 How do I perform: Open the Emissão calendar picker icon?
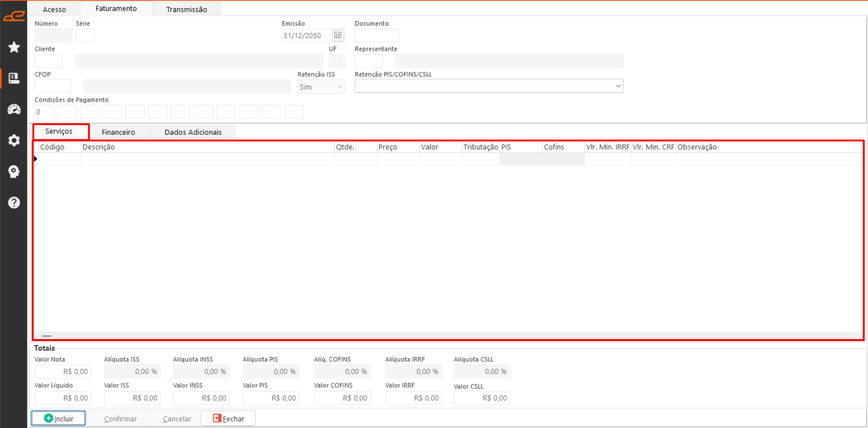pos(338,35)
